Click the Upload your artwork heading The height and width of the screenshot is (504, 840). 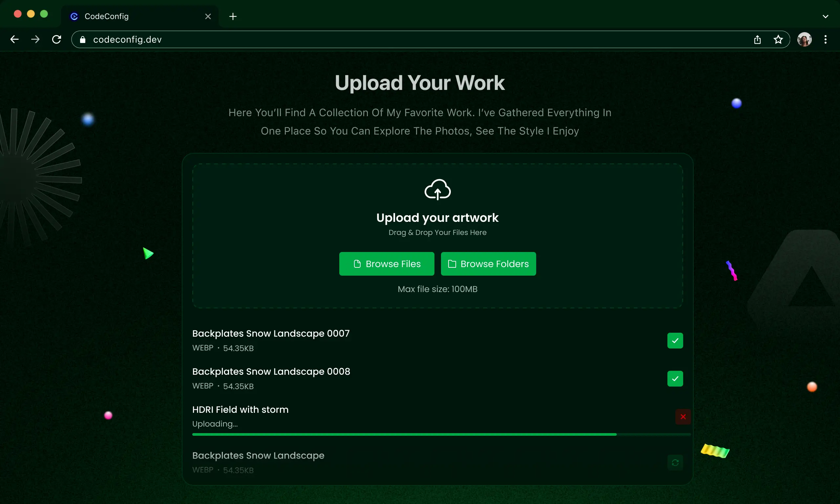pyautogui.click(x=437, y=218)
